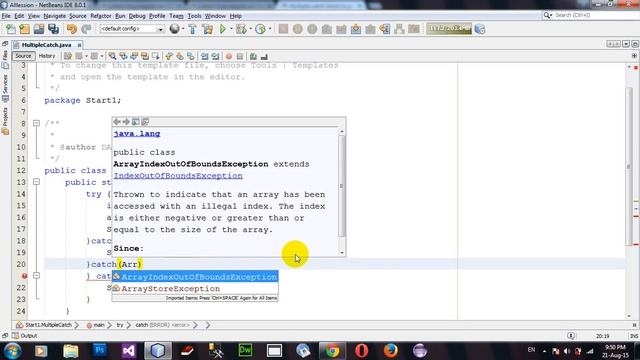Collapse the main method fold at line 13

(x=36, y=182)
